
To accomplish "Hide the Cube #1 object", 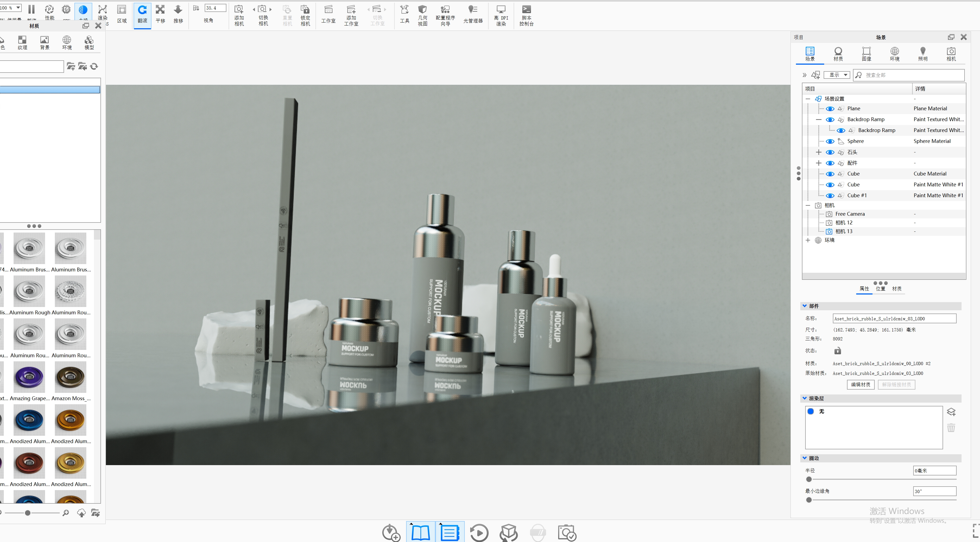I will pyautogui.click(x=830, y=196).
